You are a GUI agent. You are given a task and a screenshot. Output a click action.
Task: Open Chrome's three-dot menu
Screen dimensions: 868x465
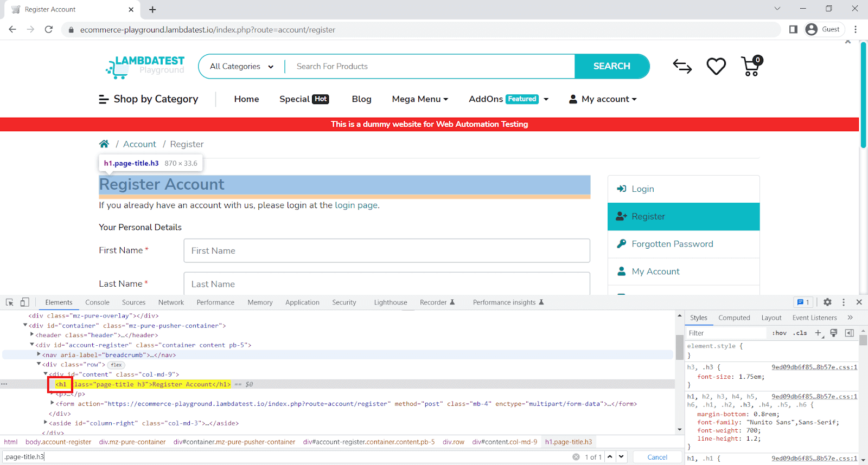[x=856, y=29]
